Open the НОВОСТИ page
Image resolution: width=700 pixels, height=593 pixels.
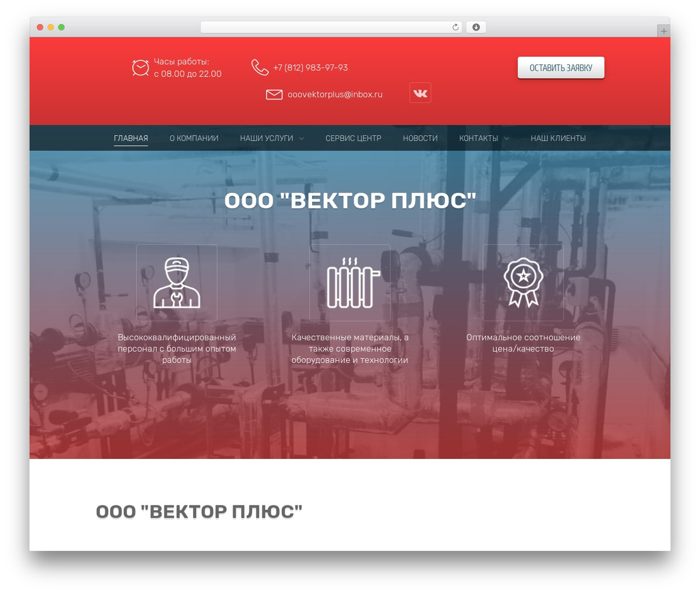pos(420,138)
